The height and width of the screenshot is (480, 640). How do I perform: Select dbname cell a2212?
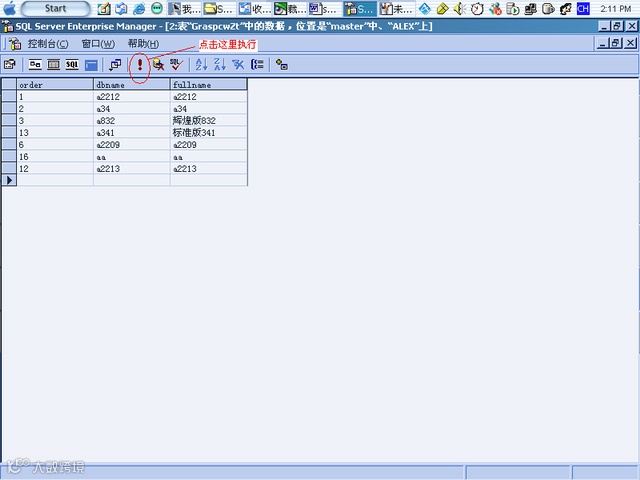click(131, 97)
